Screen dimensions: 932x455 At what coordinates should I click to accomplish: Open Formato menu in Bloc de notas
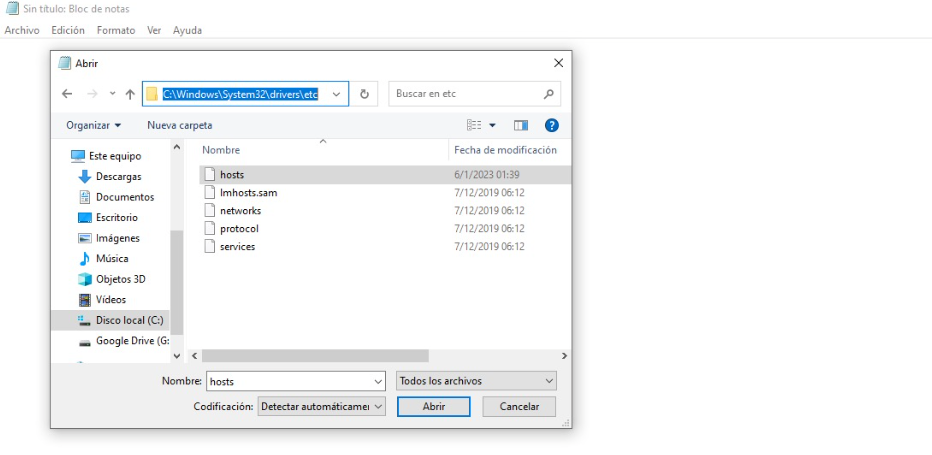pos(116,30)
